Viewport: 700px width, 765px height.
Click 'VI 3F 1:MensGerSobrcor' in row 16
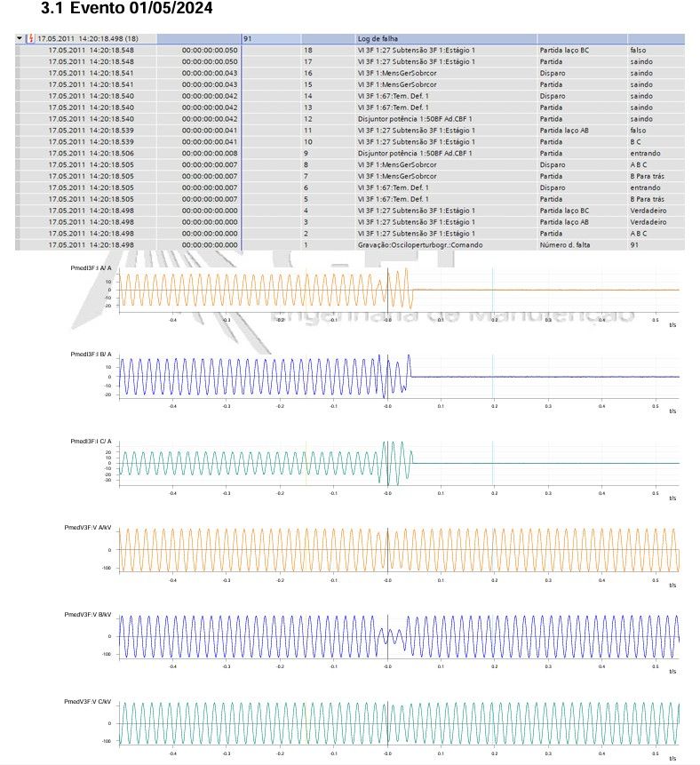pos(397,73)
